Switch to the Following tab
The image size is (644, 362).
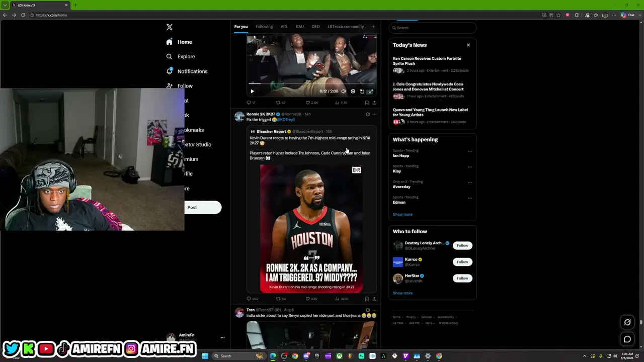(264, 27)
